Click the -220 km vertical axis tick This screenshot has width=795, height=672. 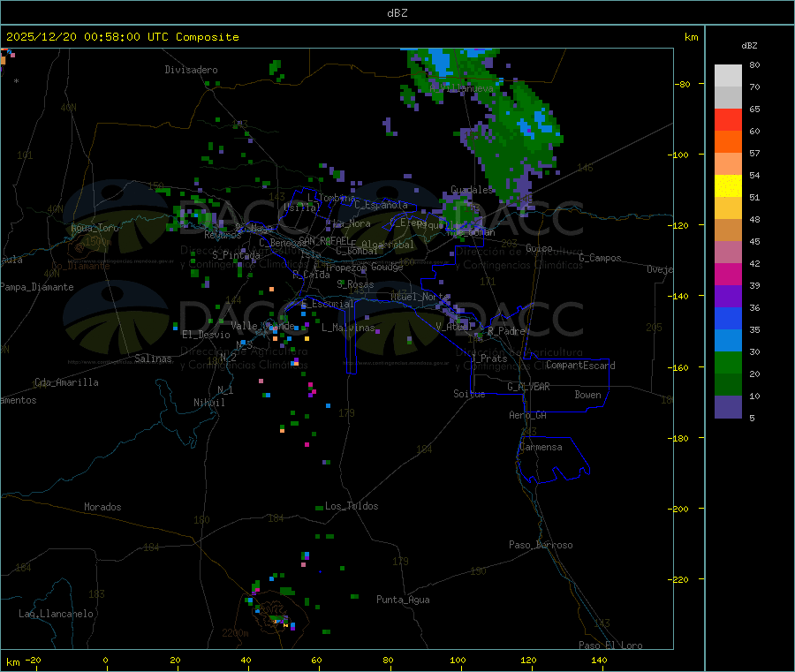678,580
